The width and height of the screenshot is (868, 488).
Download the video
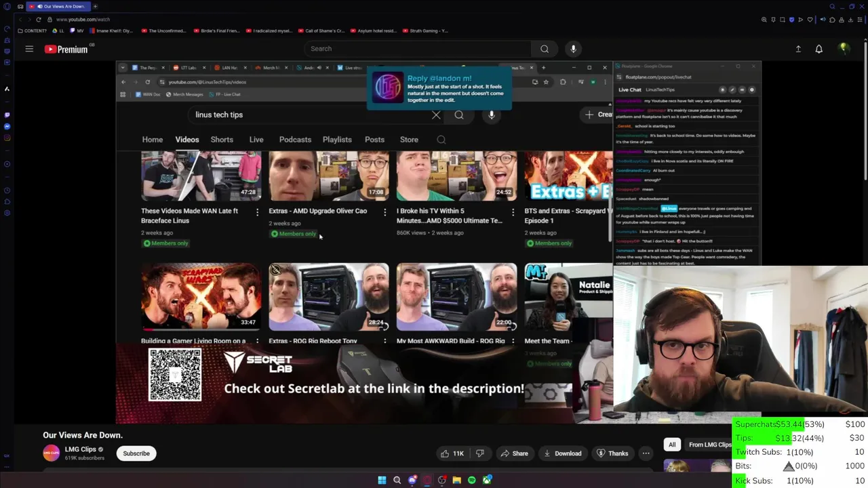click(562, 453)
